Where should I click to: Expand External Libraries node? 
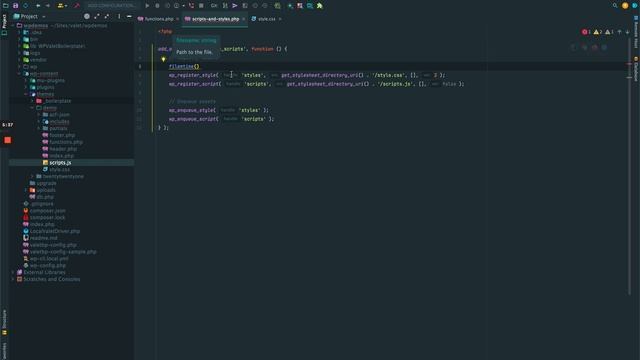click(x=13, y=272)
